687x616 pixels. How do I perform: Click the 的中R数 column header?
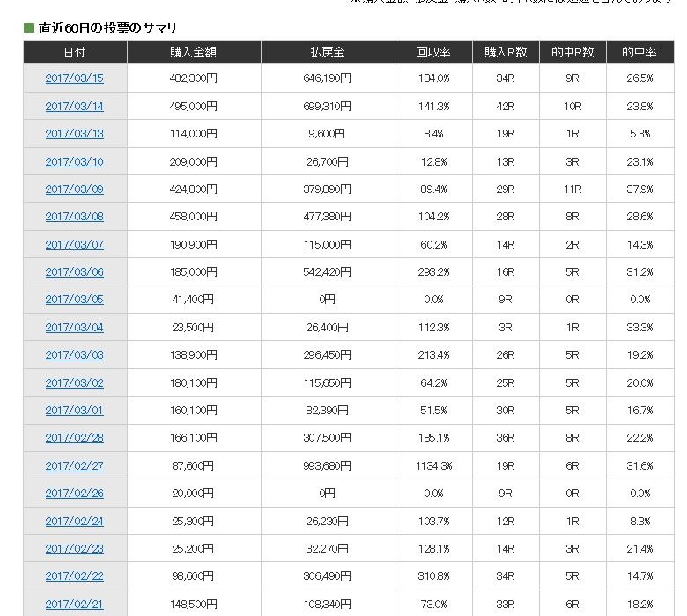click(x=572, y=52)
